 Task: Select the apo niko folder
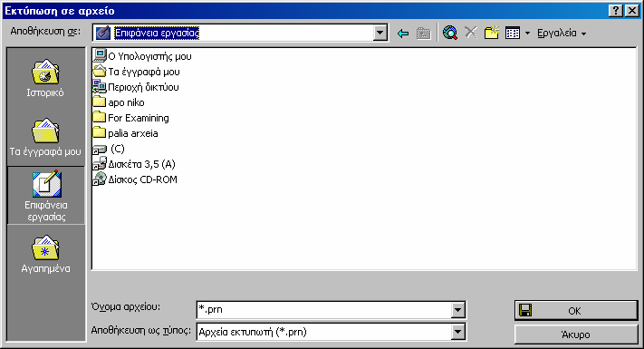(x=119, y=102)
